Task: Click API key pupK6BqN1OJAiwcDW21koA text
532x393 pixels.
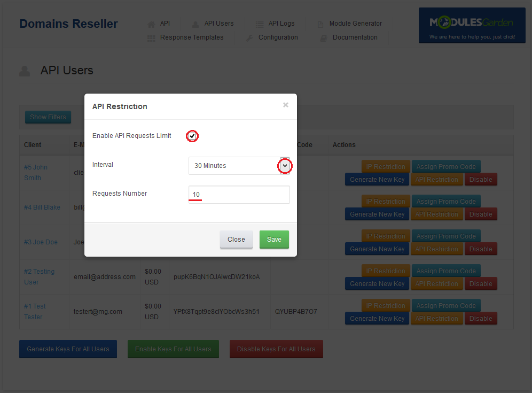Action: [216, 277]
